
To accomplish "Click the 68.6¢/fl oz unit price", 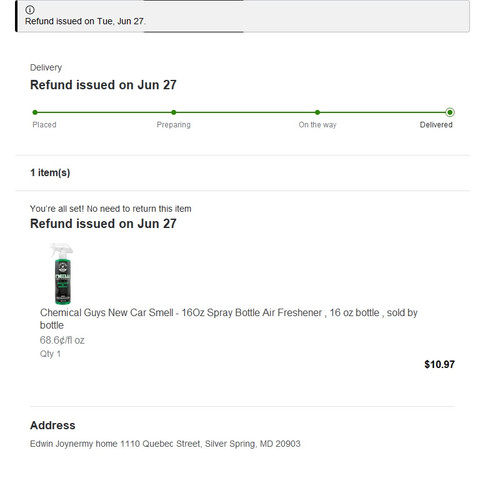I will [62, 340].
